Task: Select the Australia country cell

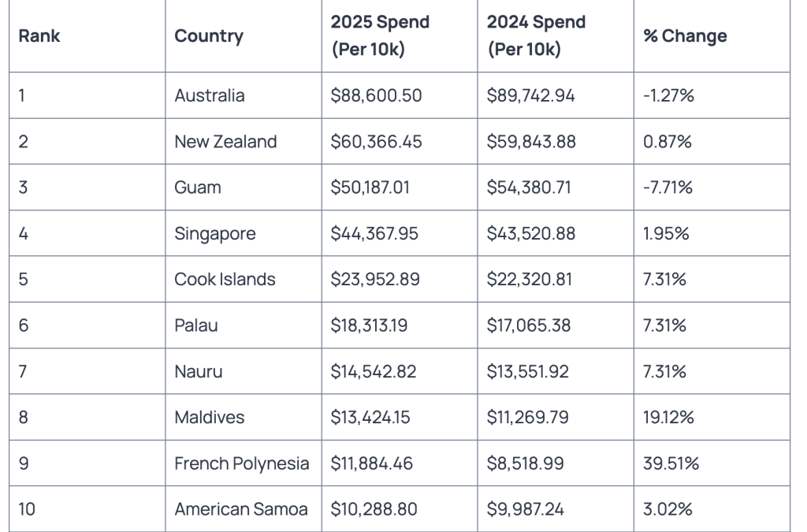Action: [x=210, y=95]
